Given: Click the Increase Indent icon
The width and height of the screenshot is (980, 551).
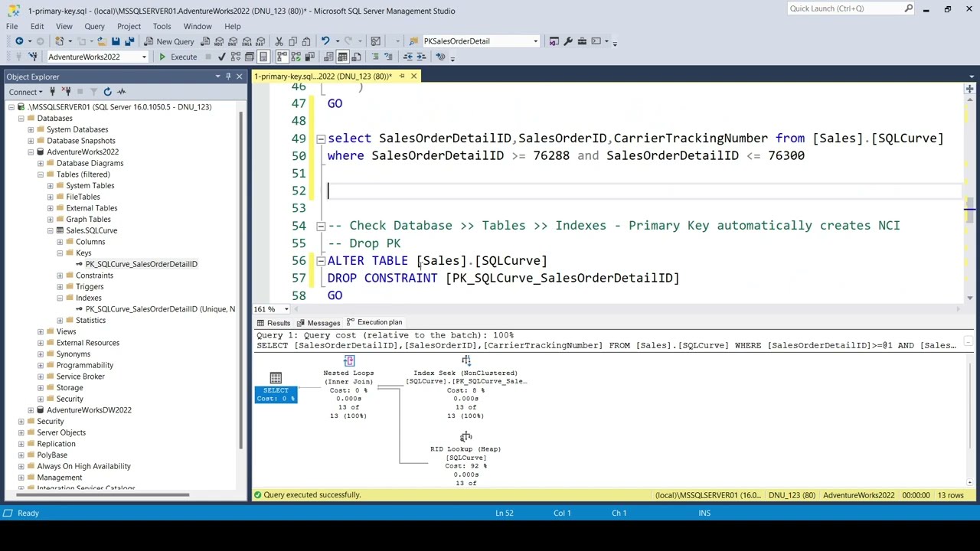Looking at the screenshot, I should click(421, 57).
